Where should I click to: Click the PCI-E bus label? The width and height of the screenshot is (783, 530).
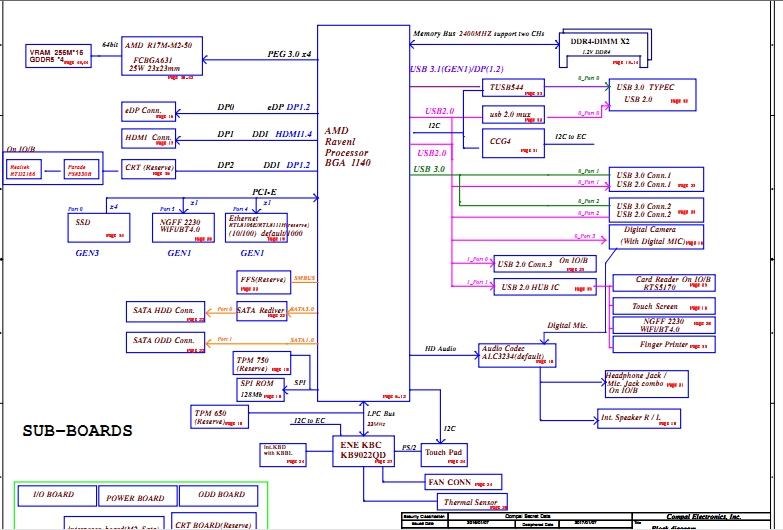(x=264, y=192)
